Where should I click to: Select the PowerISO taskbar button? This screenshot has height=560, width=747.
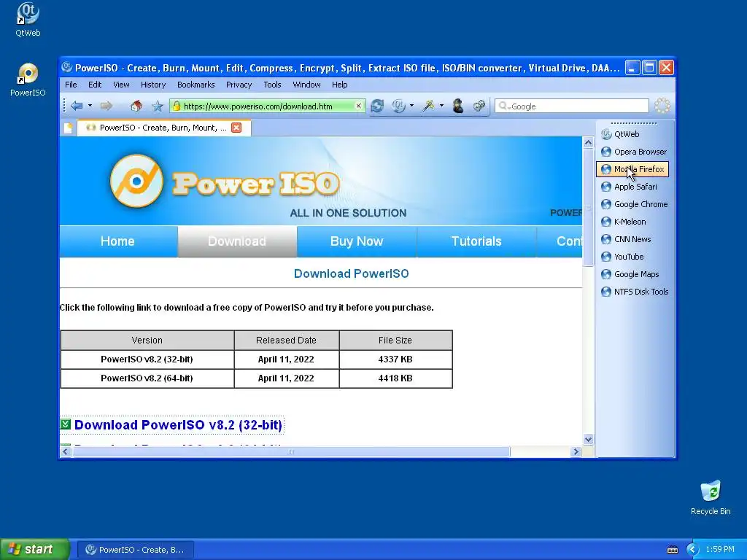tap(135, 550)
